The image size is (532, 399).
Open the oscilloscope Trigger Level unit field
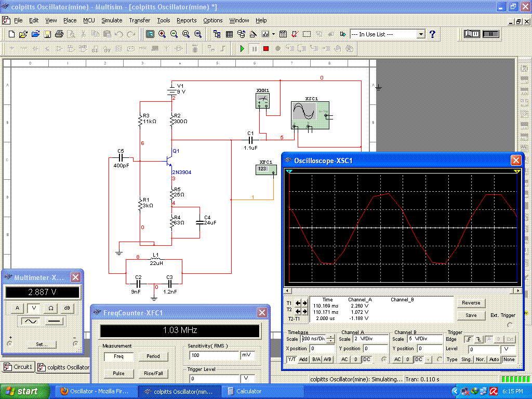point(508,349)
